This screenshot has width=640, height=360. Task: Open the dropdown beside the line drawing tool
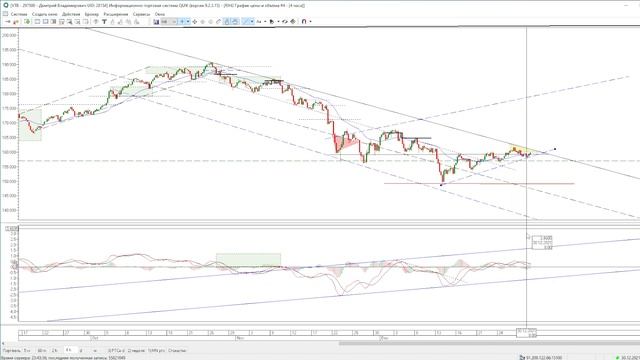252,21
